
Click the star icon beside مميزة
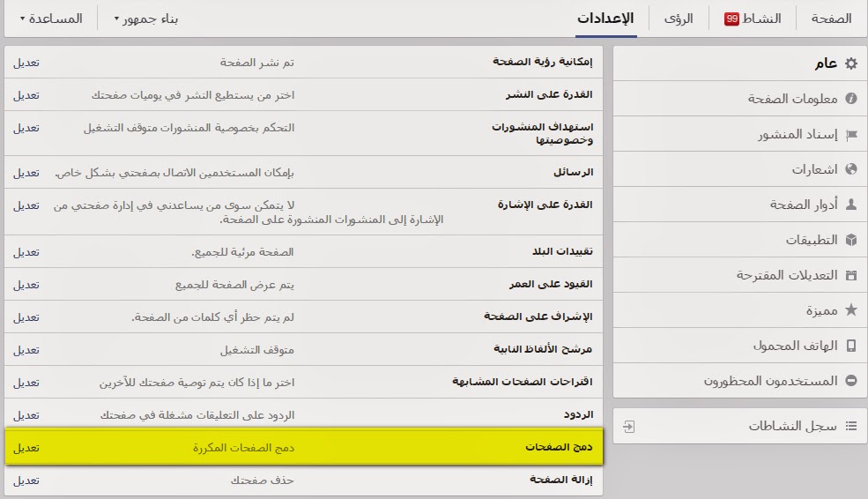(851, 310)
